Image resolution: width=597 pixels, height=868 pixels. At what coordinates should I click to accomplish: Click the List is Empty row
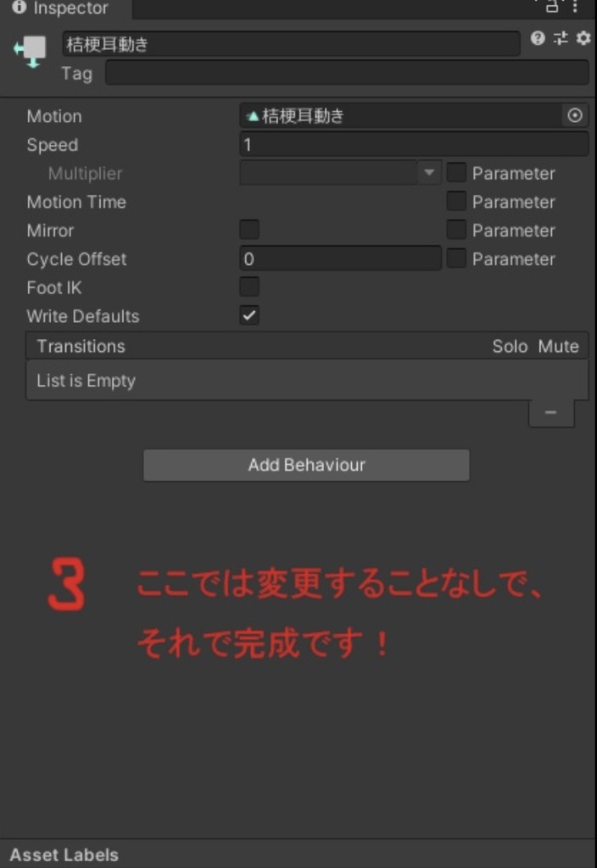point(307,381)
